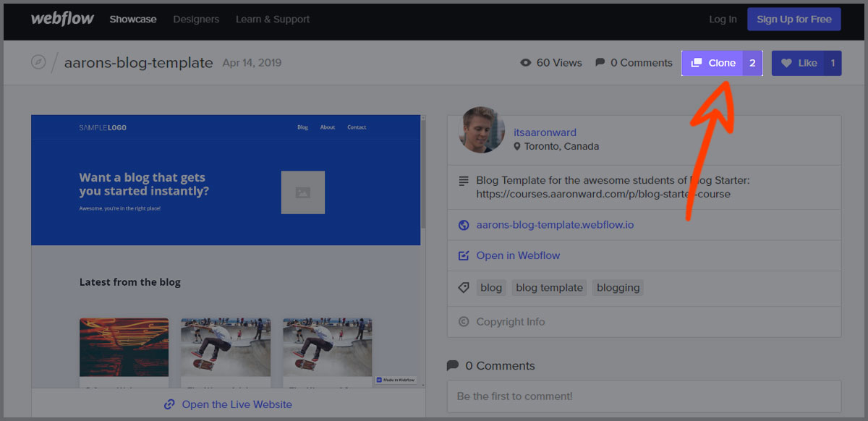Click the Made in Webflow badge

396,380
